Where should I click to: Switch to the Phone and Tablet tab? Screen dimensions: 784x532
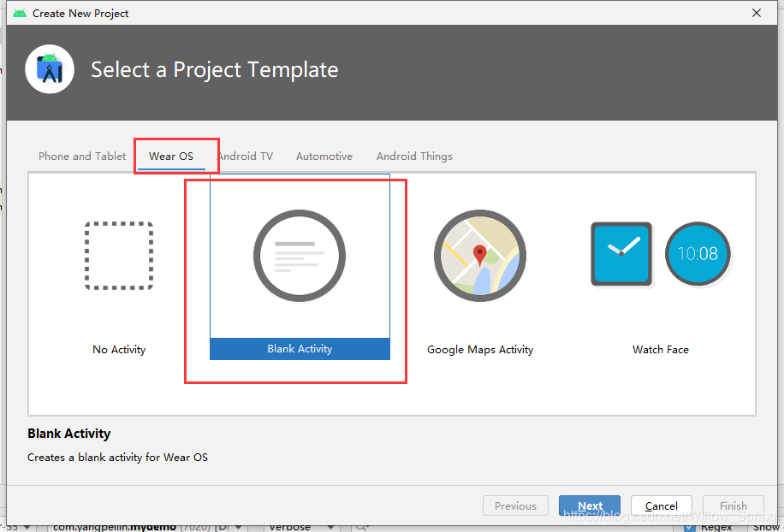(82, 157)
